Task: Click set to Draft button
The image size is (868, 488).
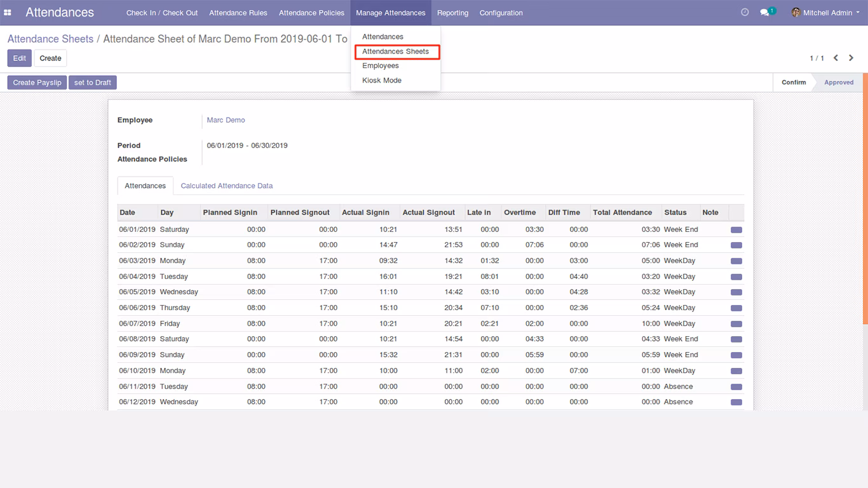Action: (93, 83)
